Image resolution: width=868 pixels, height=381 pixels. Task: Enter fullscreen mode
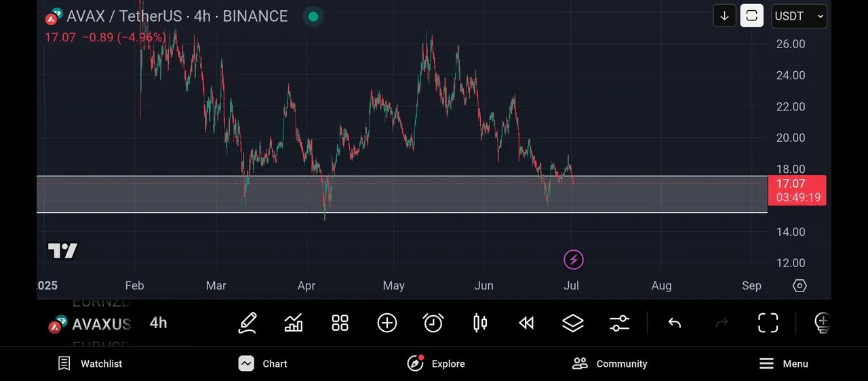(x=768, y=323)
